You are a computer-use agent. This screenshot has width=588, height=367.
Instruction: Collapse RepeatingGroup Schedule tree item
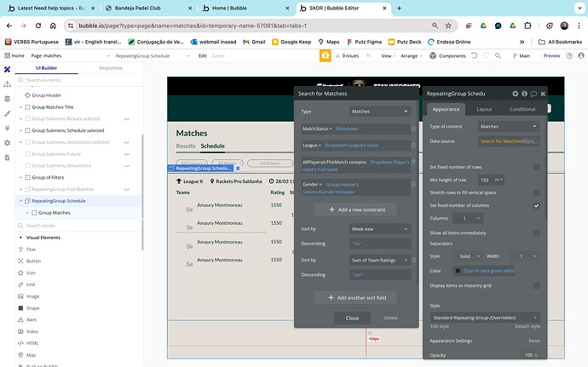point(20,201)
